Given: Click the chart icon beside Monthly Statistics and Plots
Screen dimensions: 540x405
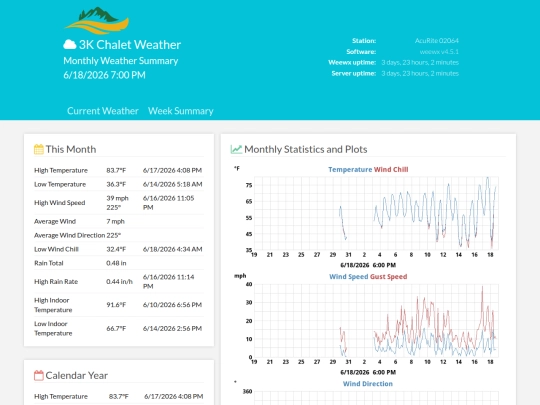Looking at the screenshot, I should pos(236,149).
